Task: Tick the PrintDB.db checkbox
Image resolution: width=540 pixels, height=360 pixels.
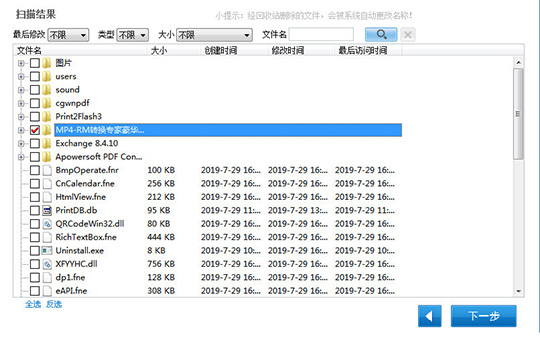Action: click(x=35, y=210)
